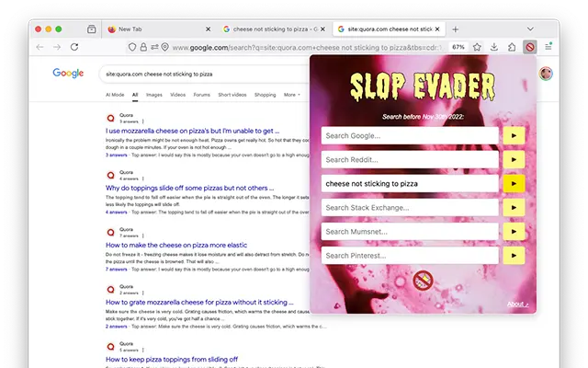The image size is (588, 368).
Task: Click the permissions arrows icon in address bar
Action: click(x=154, y=47)
